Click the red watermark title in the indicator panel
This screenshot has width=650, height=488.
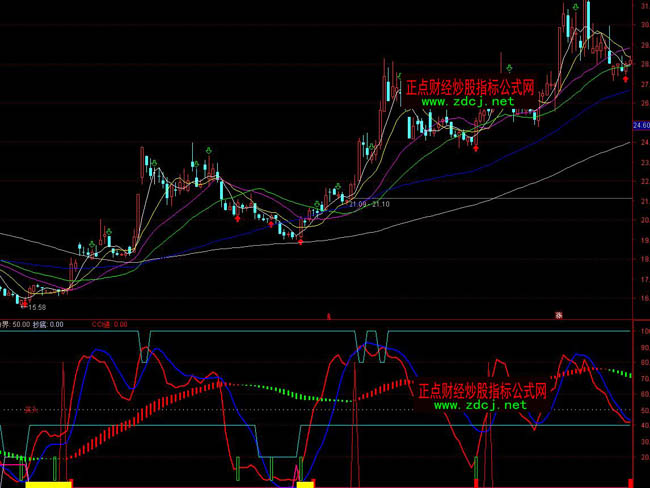coord(483,390)
